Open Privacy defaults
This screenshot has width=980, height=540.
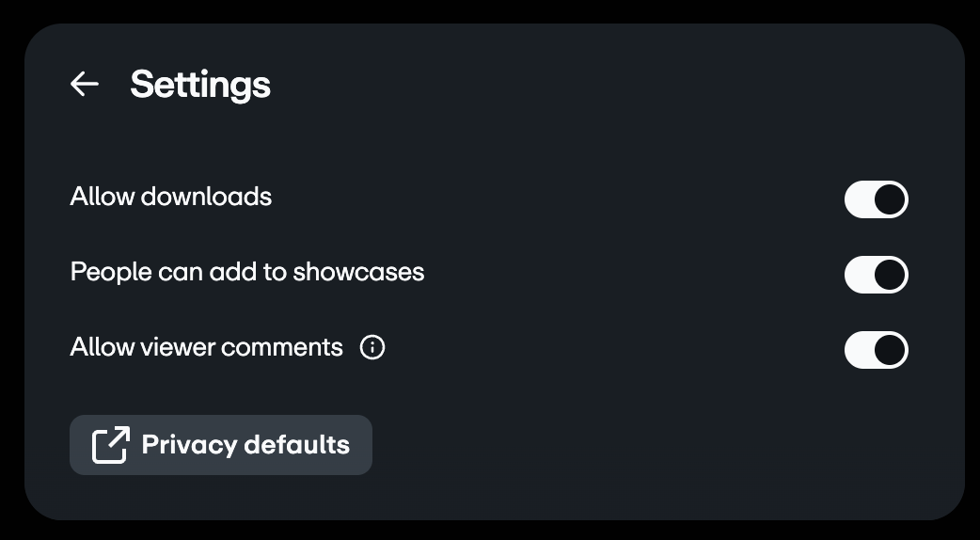pos(221,445)
